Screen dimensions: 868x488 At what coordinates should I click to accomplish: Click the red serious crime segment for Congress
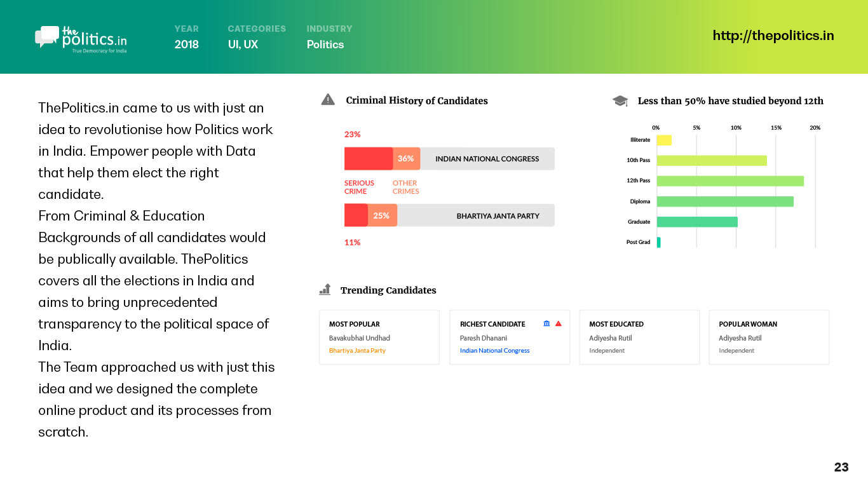coord(368,159)
